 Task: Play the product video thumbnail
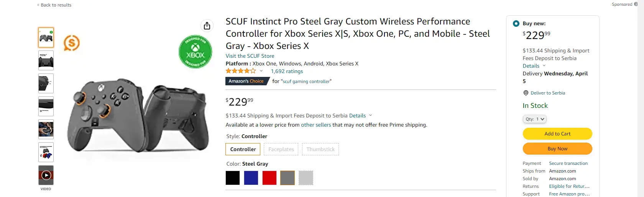tap(46, 175)
